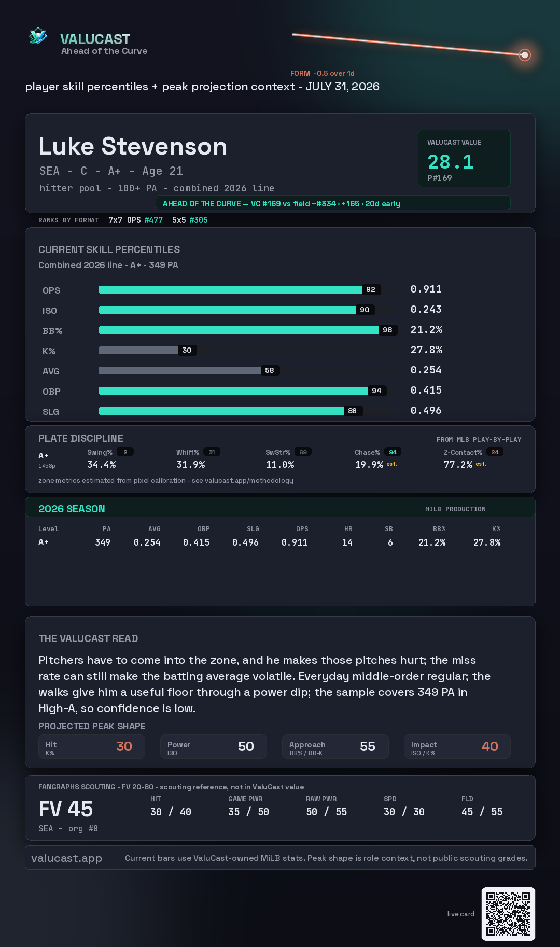Click the 5x5 #305 rank
Image resolution: width=560 pixels, height=947 pixels.
190,220
